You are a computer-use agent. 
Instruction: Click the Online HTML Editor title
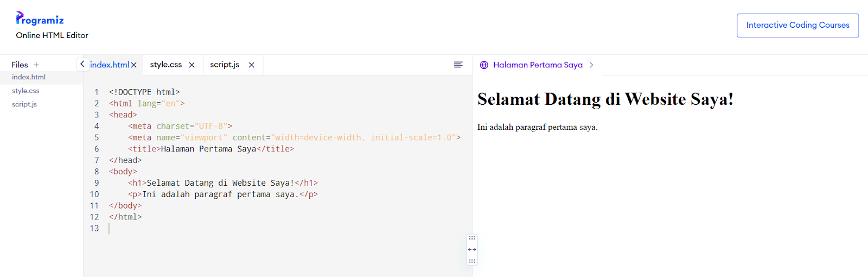52,35
